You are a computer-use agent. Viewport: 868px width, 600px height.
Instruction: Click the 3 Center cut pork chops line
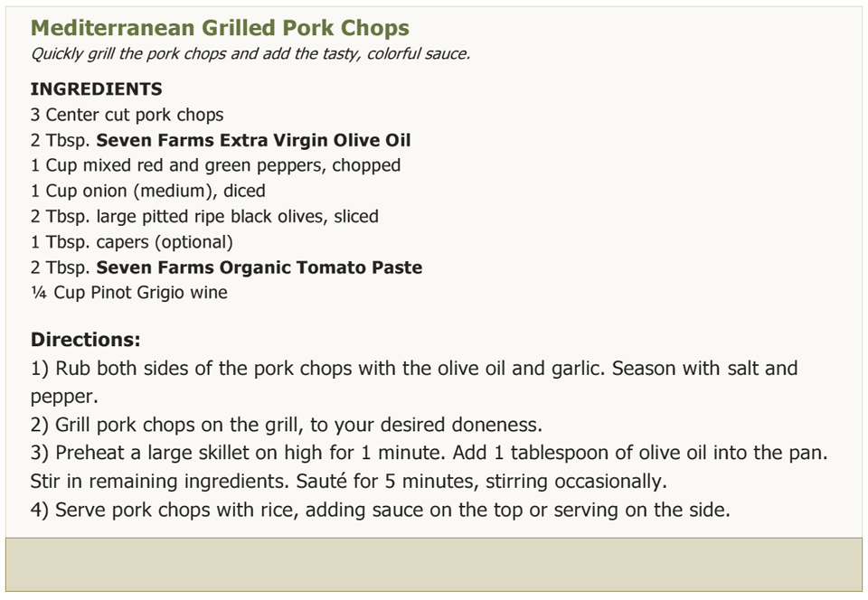tap(127, 115)
